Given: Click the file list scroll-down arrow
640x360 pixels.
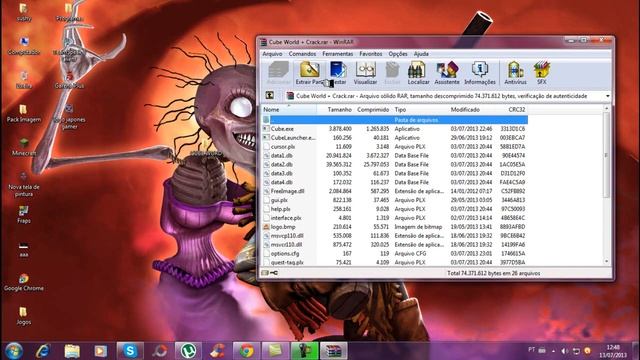Looking at the screenshot, I should [607, 262].
